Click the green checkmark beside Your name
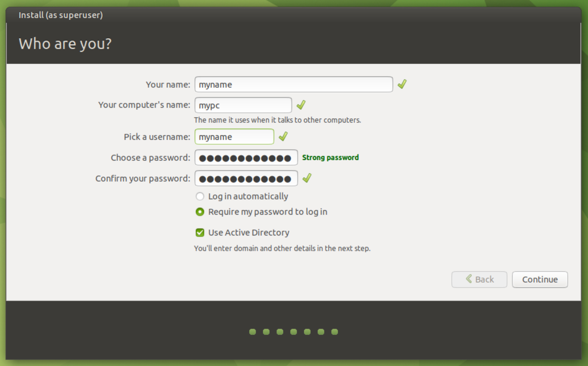This screenshot has height=366, width=588. pos(402,84)
